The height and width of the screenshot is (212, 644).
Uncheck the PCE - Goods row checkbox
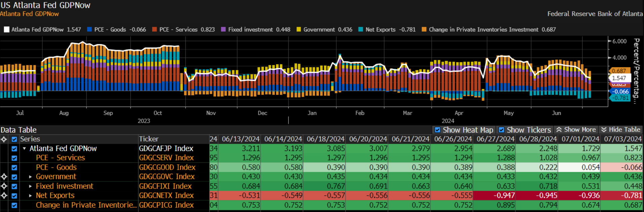tap(14, 167)
